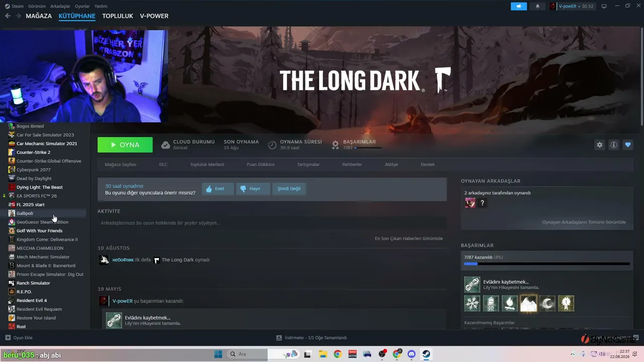Select Rust in the library list

(x=21, y=327)
